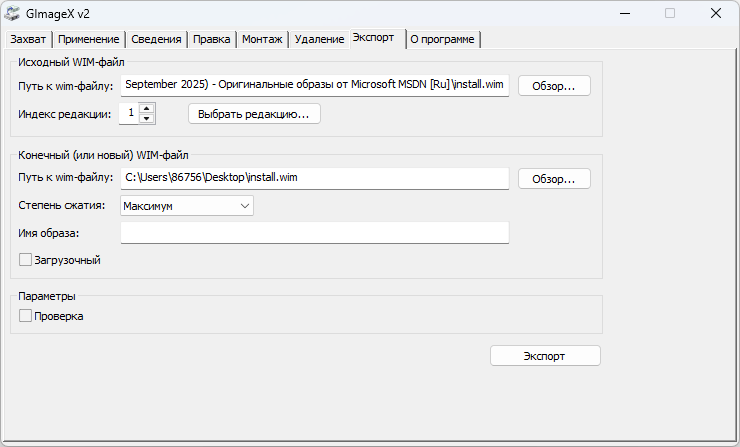Click the source wim-file path field
Viewport: 740px width, 447px height.
[315, 85]
